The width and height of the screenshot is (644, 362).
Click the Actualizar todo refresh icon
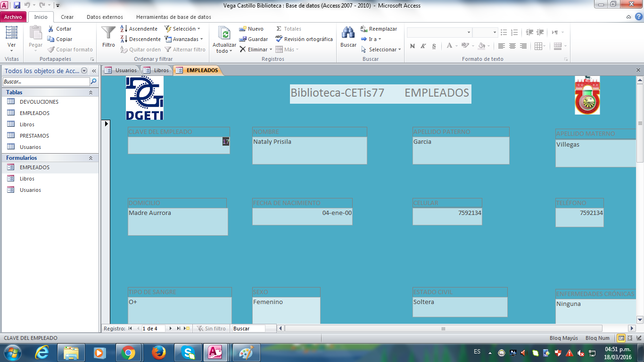tap(224, 33)
